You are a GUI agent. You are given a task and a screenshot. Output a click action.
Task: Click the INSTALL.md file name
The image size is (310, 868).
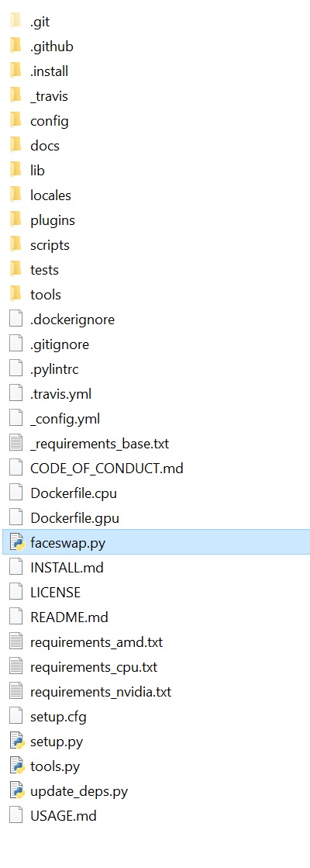67,567
